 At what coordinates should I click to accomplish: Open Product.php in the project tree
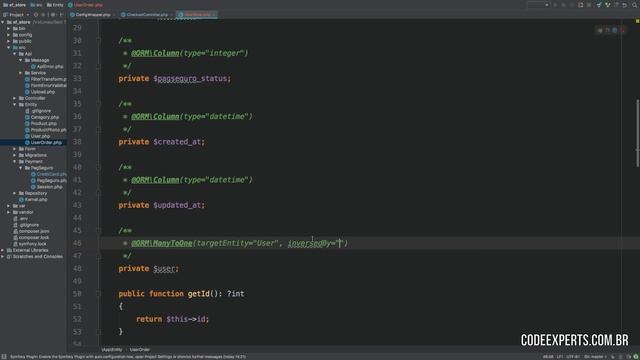click(41, 123)
